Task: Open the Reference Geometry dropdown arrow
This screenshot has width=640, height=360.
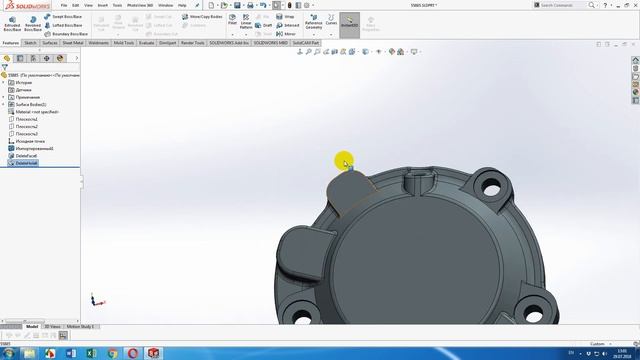Action: 313,34
